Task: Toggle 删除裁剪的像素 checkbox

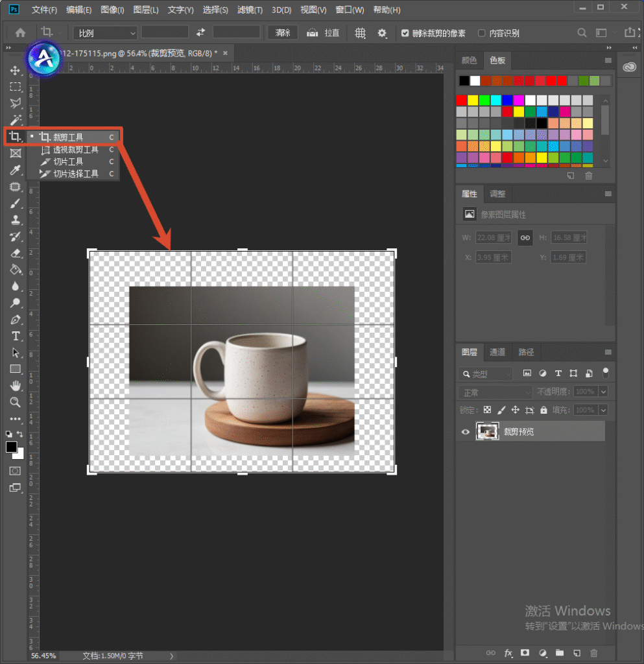Action: (x=405, y=33)
